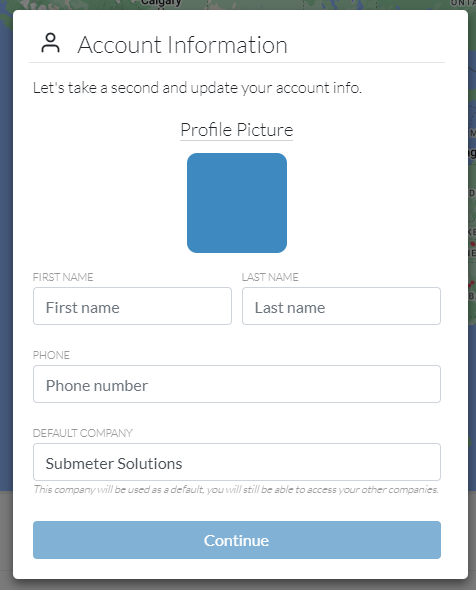This screenshot has height=590, width=476.
Task: Select the blue profile picture placeholder
Action: point(237,203)
